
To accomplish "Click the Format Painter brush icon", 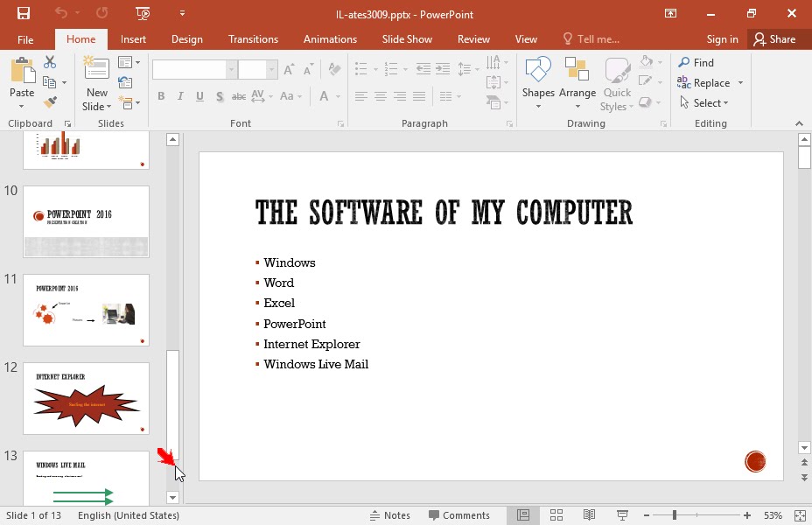I will (x=50, y=102).
